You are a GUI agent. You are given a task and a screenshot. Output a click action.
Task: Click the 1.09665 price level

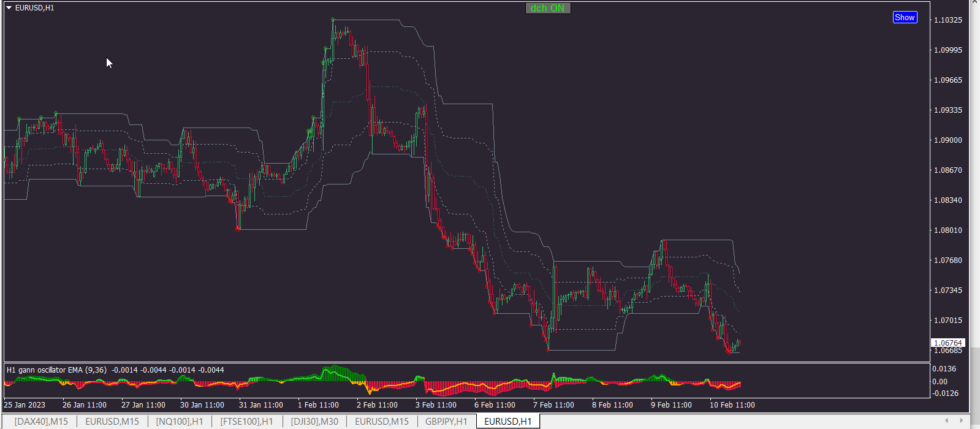948,80
